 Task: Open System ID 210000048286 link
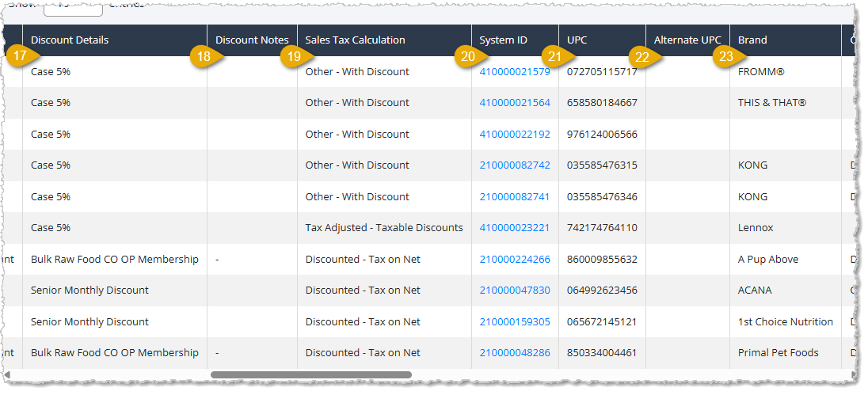pyautogui.click(x=515, y=352)
